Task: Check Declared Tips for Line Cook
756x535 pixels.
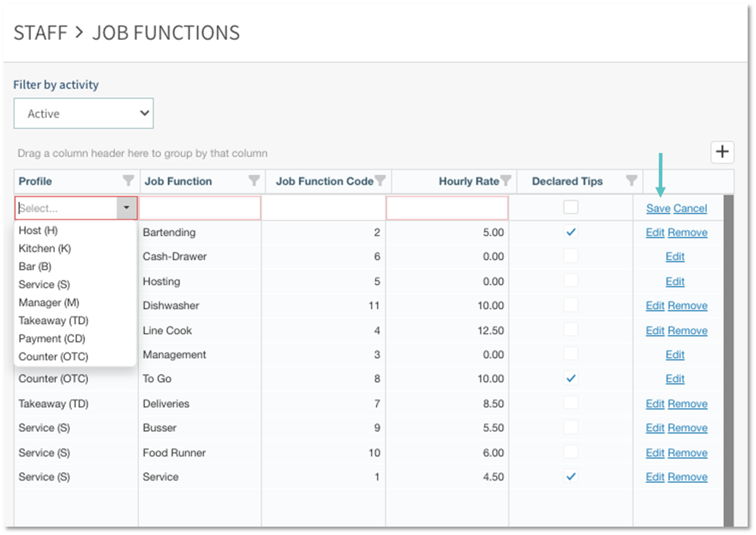Action: [x=571, y=330]
